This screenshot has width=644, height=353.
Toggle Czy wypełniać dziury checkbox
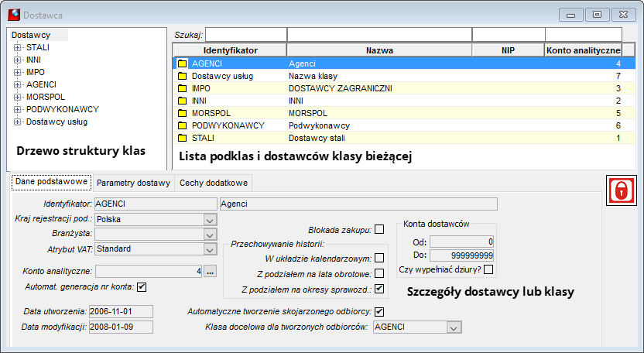[488, 269]
